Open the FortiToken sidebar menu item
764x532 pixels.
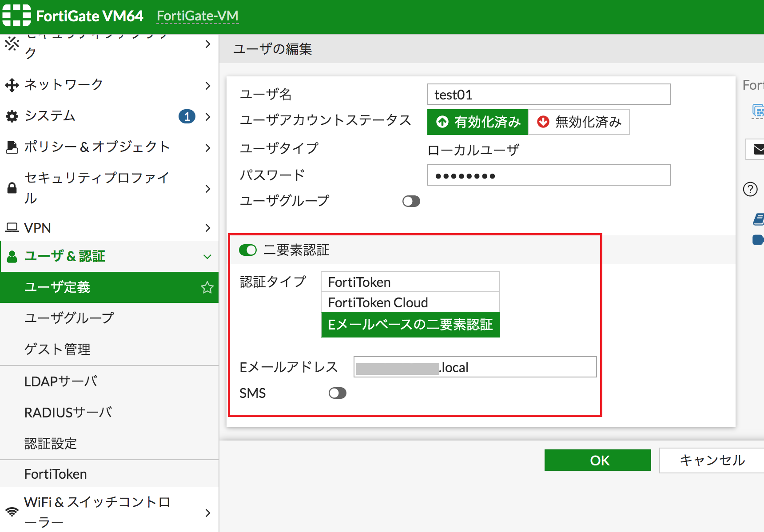[109, 474]
